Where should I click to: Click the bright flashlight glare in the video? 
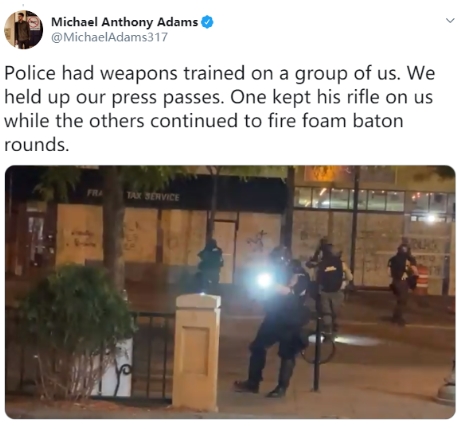(264, 280)
